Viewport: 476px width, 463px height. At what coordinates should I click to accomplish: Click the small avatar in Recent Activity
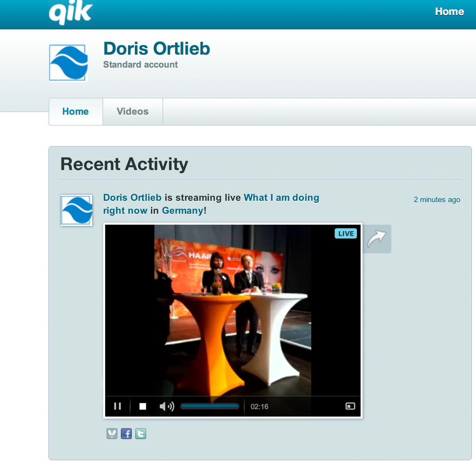[x=76, y=210]
